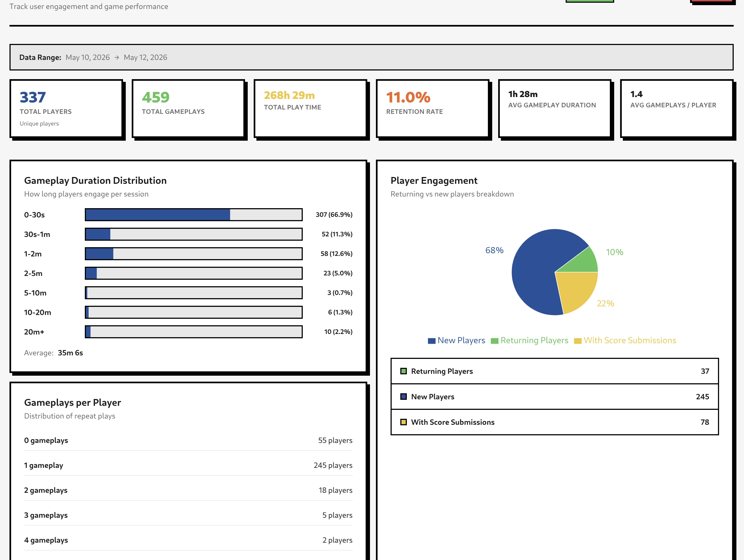Click the Avg Gameplay Duration value 1h 28m
Screen dimensions: 744x560
tap(523, 94)
